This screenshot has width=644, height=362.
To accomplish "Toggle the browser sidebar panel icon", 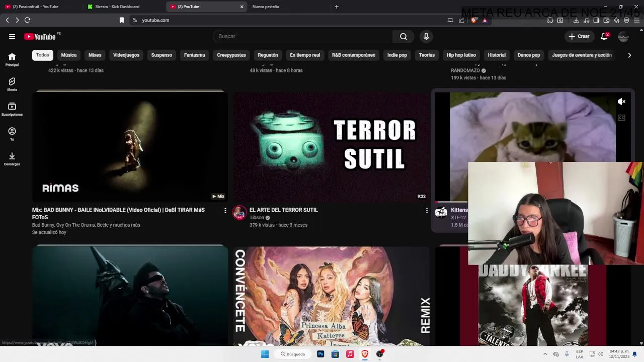I will 596,20.
